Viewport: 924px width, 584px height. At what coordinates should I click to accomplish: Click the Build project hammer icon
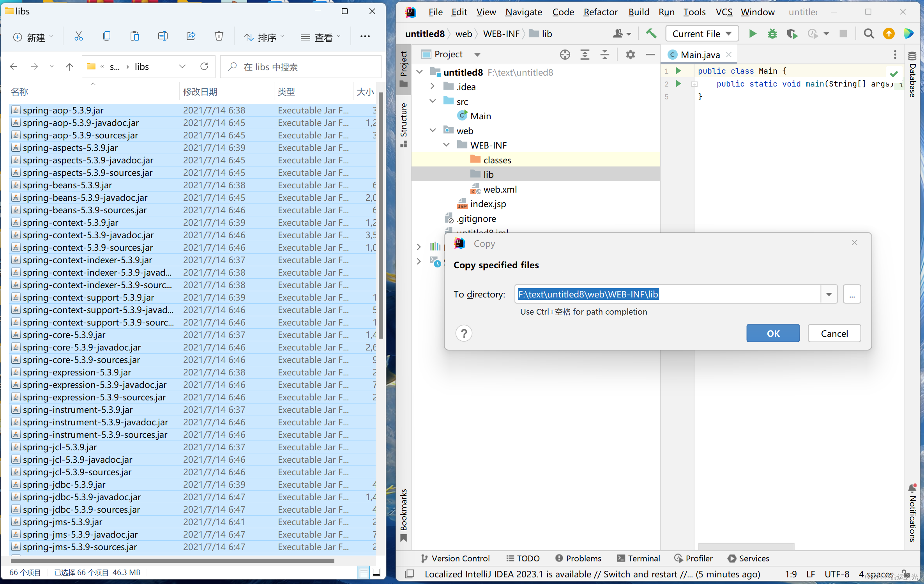[651, 34]
